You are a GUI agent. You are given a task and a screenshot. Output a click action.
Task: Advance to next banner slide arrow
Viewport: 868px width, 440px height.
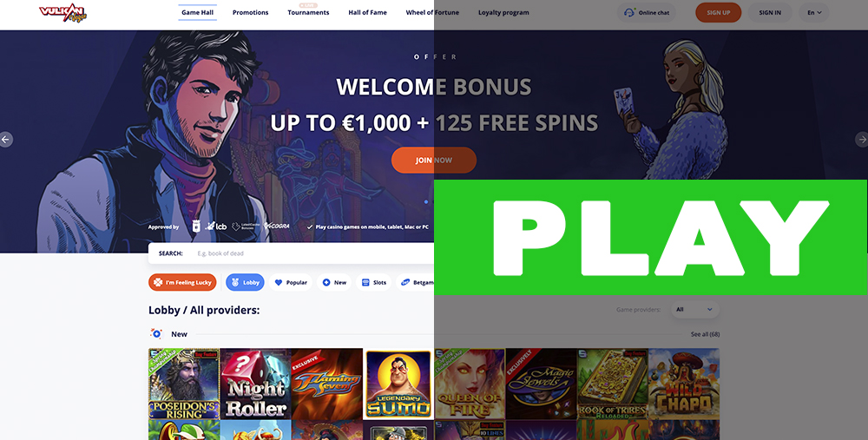(x=861, y=140)
